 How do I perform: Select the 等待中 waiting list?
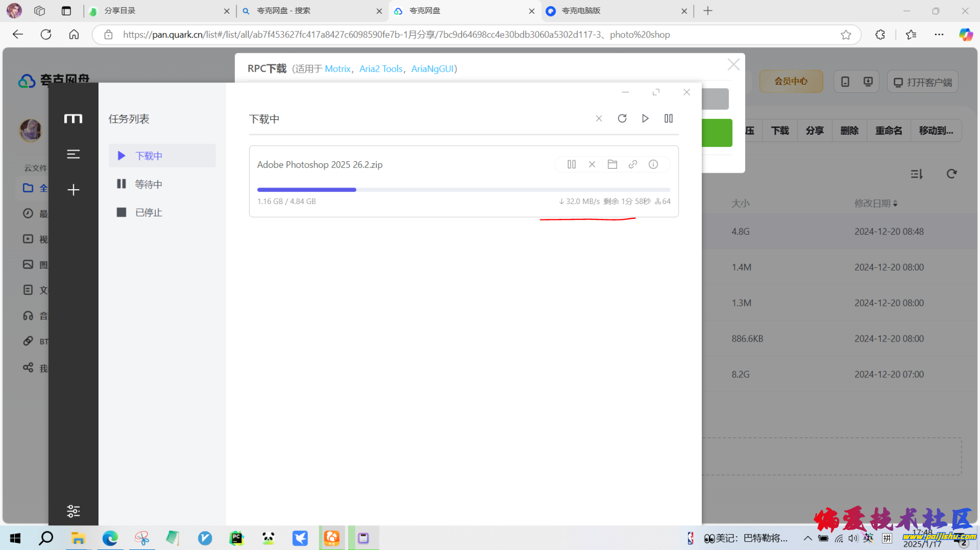pyautogui.click(x=148, y=184)
